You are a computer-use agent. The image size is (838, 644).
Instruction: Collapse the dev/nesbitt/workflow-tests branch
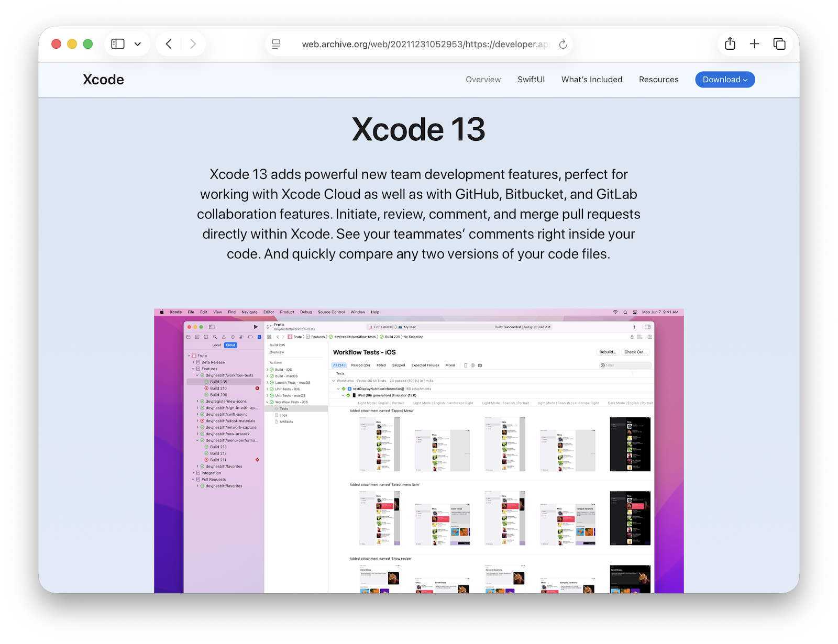point(197,375)
